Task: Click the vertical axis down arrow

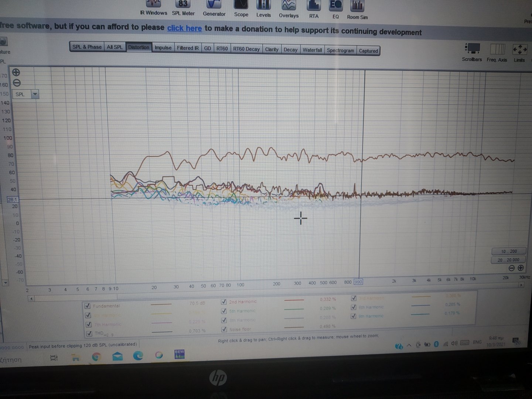Action: coord(5,283)
